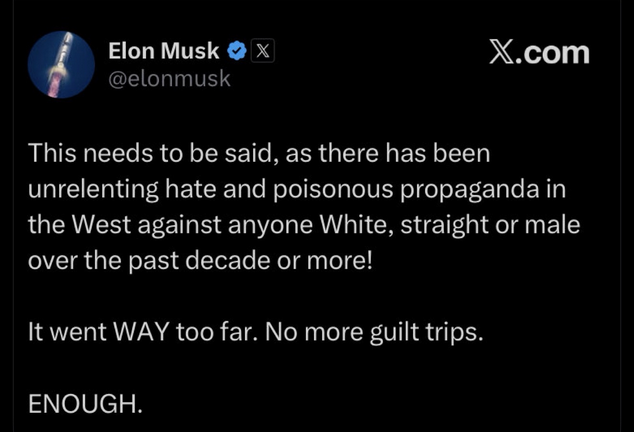Click "No more guilt trips." sentence
634x432 pixels.
pos(374,332)
